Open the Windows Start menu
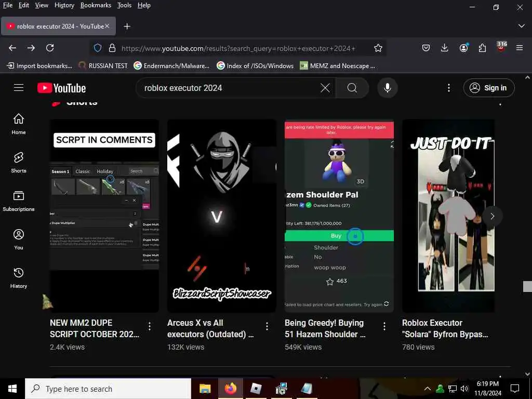Viewport: 532px width, 399px height. [x=12, y=389]
